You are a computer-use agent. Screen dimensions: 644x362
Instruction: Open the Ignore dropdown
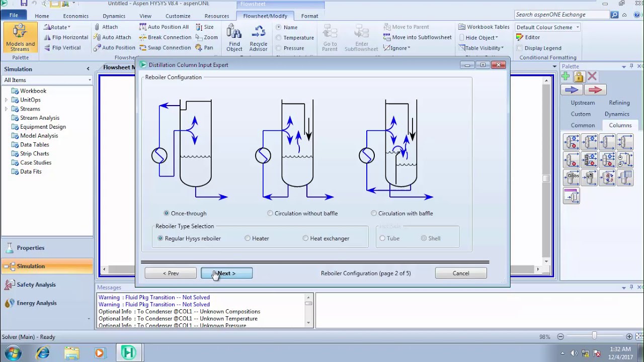click(396, 48)
